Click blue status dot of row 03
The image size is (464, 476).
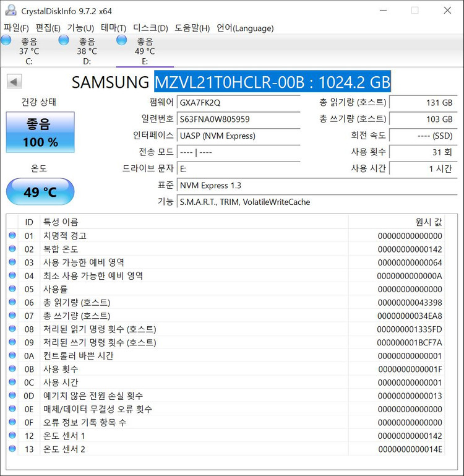click(12, 262)
